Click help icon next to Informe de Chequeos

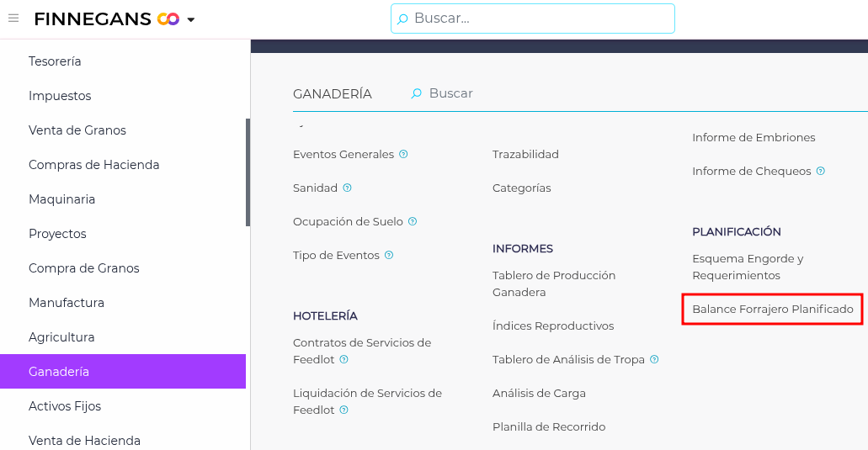point(821,171)
